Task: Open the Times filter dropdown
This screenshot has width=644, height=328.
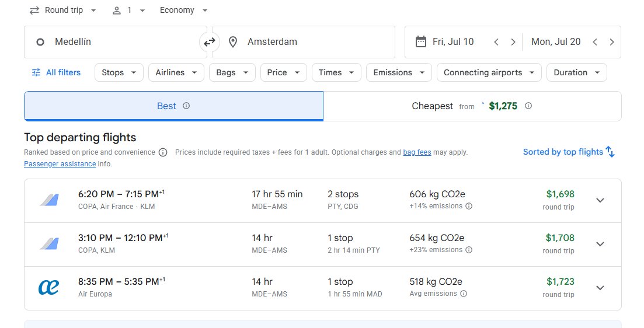Action: click(x=336, y=72)
